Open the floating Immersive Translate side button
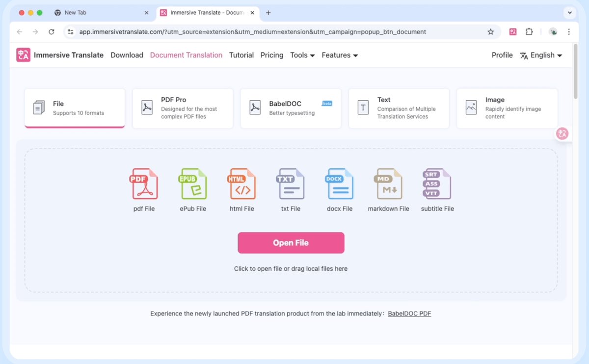Image resolution: width=589 pixels, height=364 pixels. click(x=562, y=133)
